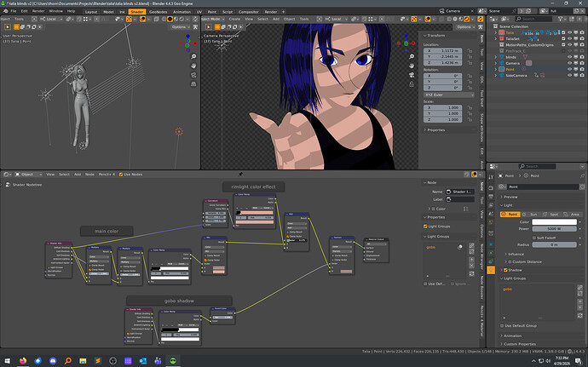The image size is (588, 367).
Task: Open the File menu
Action: [14, 11]
